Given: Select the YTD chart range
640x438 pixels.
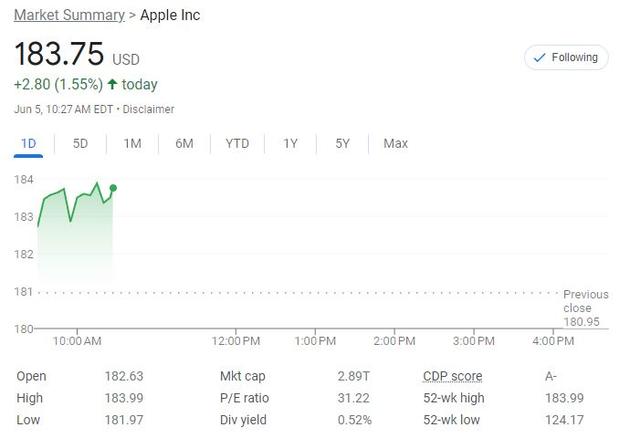Looking at the screenshot, I should click(237, 143).
